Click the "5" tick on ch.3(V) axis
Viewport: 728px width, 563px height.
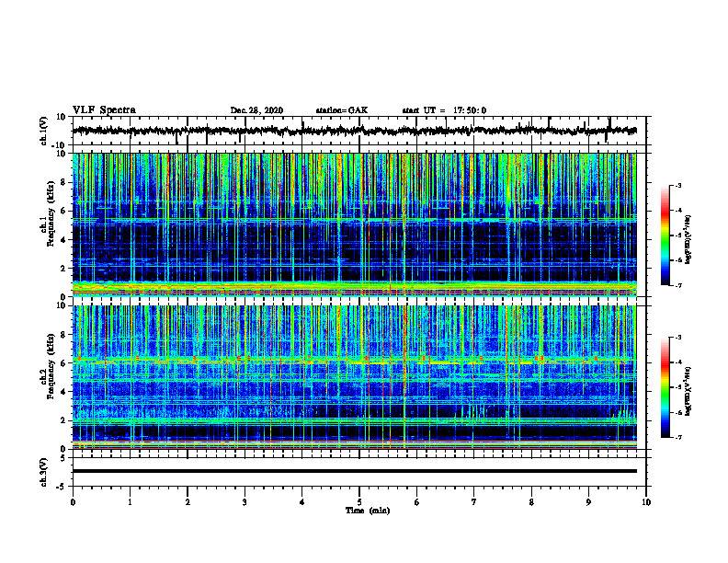pos(63,457)
